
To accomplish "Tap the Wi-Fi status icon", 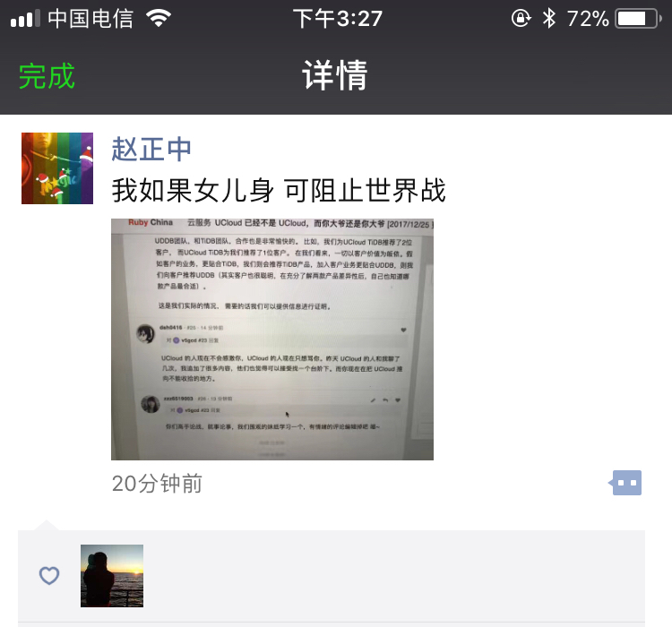I will click(x=159, y=19).
